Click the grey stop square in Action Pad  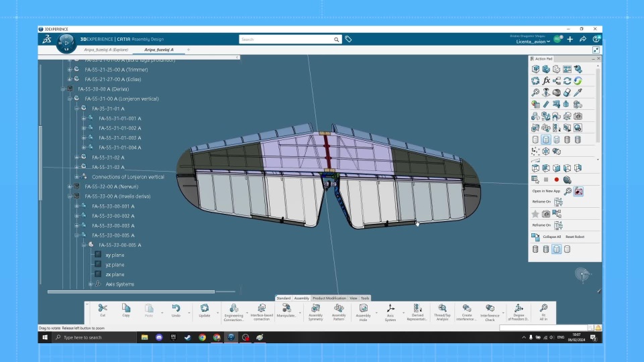(x=546, y=180)
